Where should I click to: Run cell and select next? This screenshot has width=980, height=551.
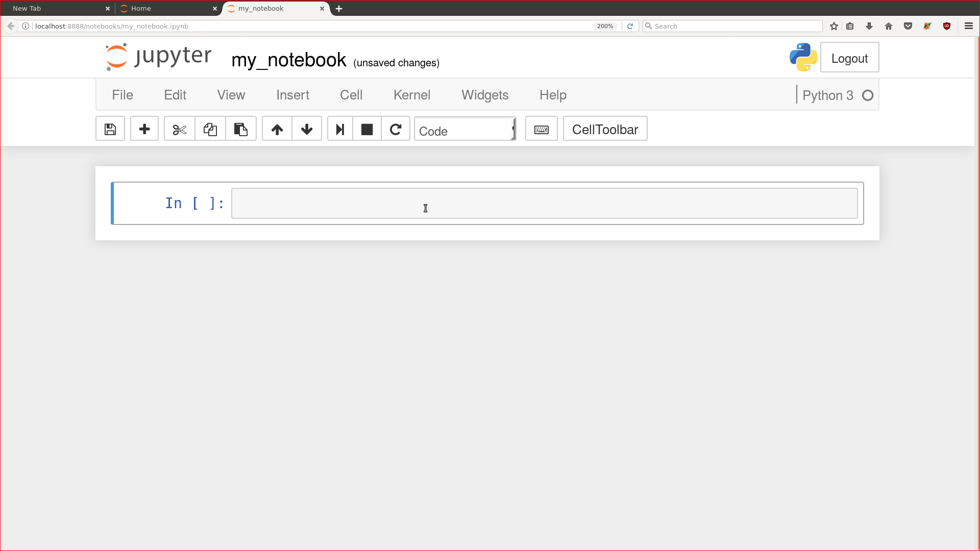340,129
